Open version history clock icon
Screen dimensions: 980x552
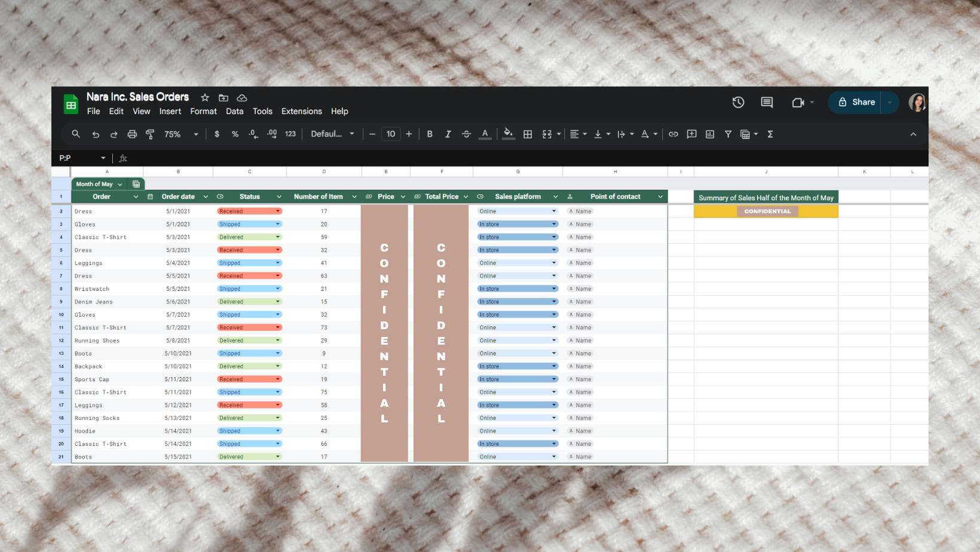pyautogui.click(x=739, y=102)
